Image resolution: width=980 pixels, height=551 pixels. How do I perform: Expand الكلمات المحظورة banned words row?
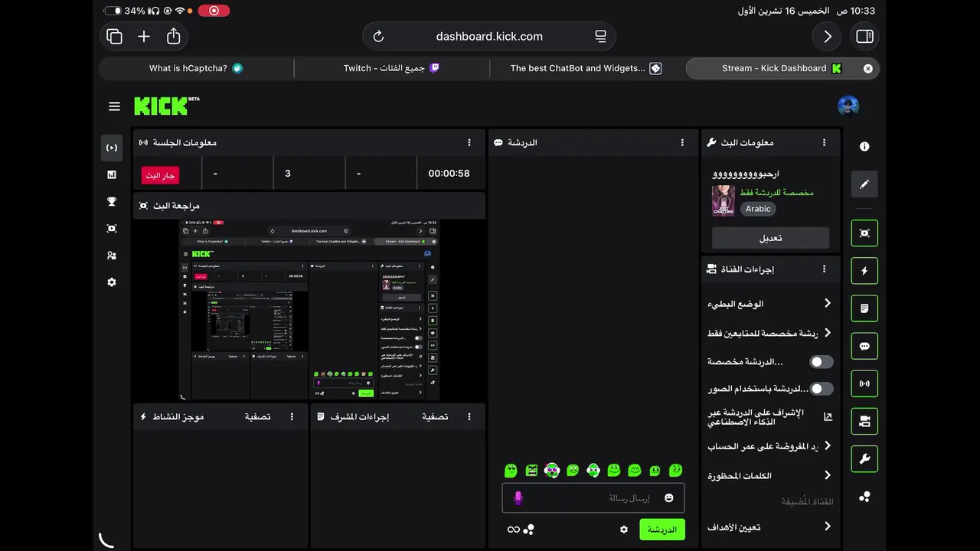[x=769, y=475]
